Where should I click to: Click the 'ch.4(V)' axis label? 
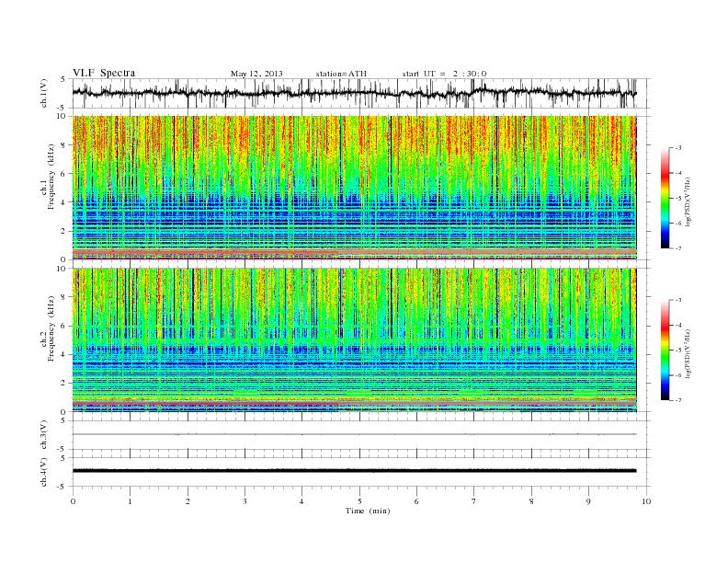[x=43, y=472]
